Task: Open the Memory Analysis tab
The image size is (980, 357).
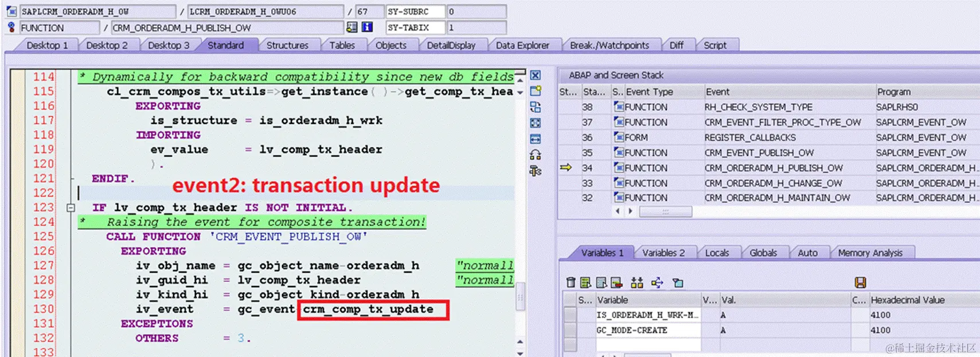Action: click(x=870, y=253)
